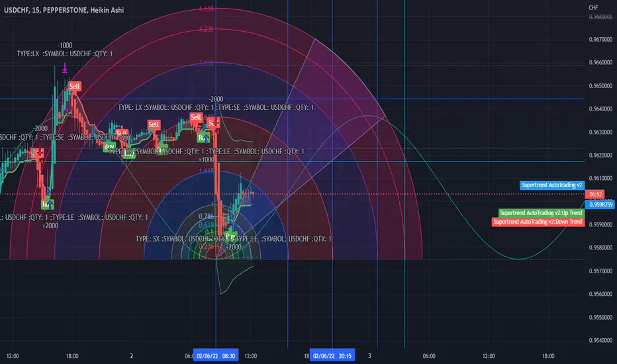Viewport: 617px width, 364px height.
Task: Select the Sell label left of 2 date
Action: coord(122,133)
